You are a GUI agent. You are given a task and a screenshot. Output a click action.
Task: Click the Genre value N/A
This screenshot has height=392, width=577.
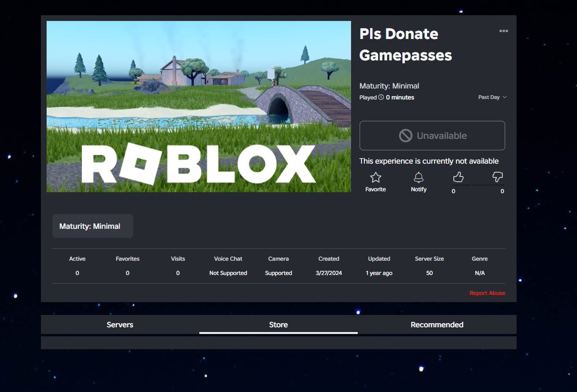(x=480, y=273)
